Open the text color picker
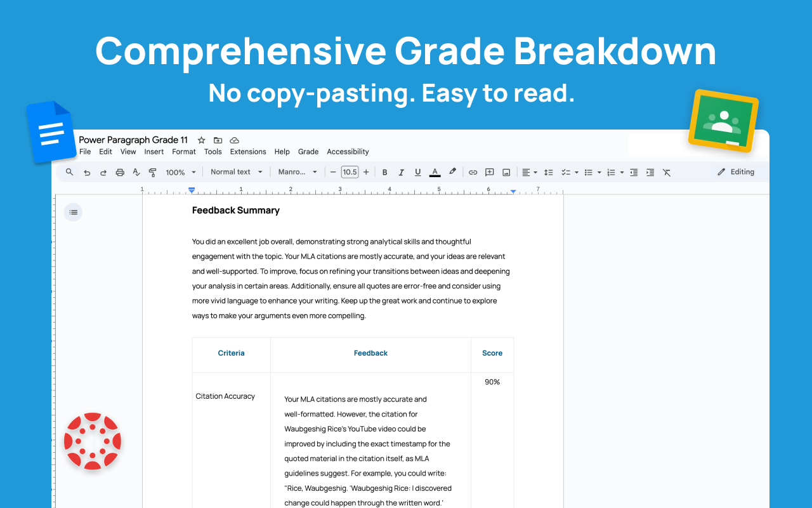 [x=435, y=172]
